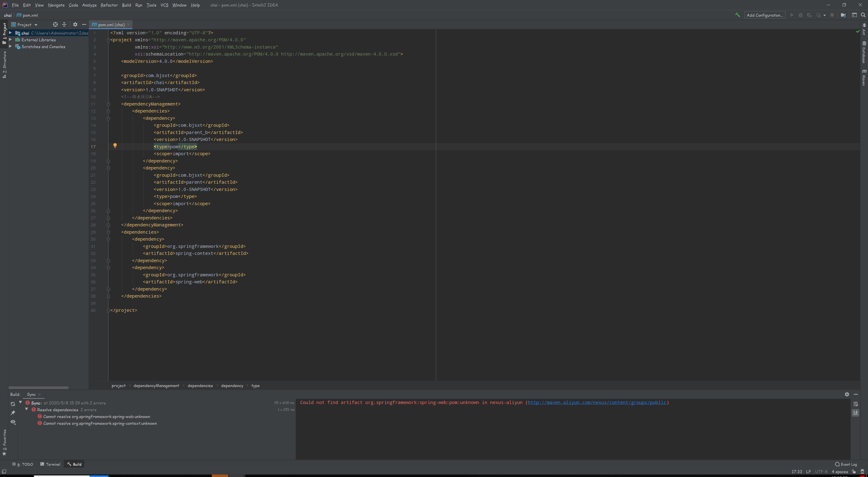Close the pom.xml editor tab
Image resolution: width=868 pixels, height=477 pixels.
click(129, 25)
